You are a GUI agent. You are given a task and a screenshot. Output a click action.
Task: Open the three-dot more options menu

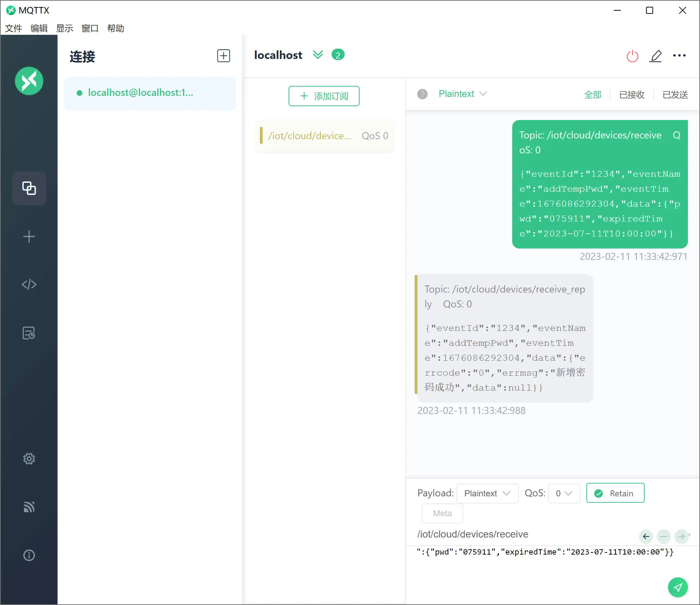679,55
